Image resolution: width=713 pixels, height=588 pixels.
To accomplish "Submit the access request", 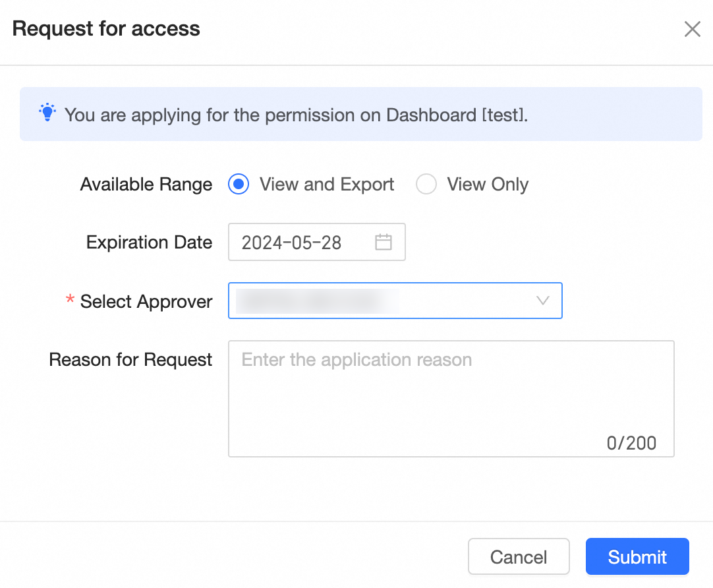I will pos(637,557).
